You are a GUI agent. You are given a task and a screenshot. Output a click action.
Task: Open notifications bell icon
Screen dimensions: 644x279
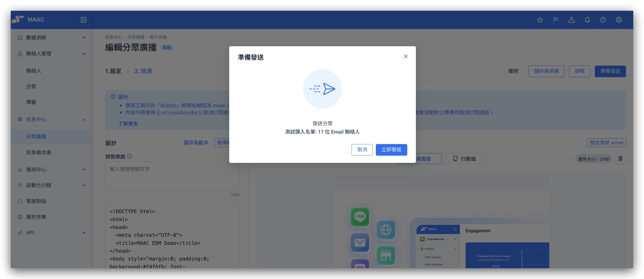pos(587,20)
